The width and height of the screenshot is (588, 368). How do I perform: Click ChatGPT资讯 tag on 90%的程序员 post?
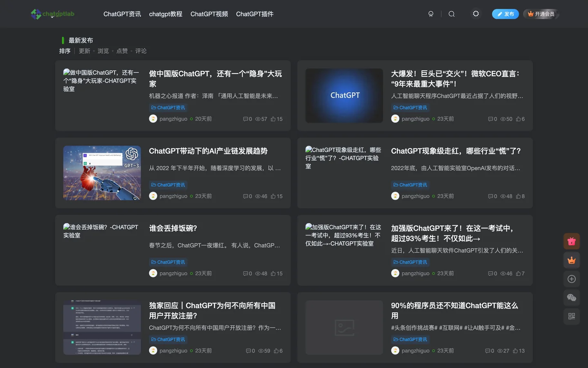410,339
